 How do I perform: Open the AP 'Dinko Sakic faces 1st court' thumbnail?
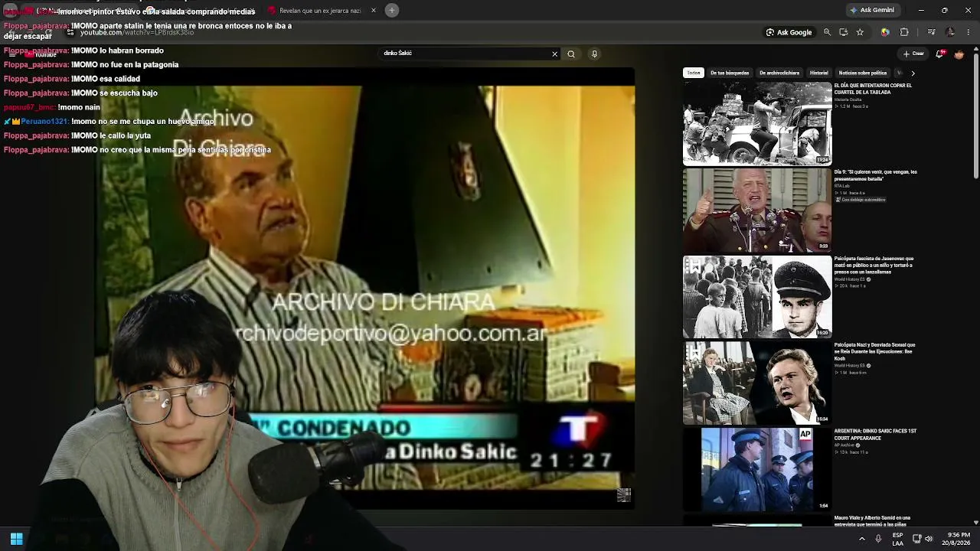coord(757,469)
